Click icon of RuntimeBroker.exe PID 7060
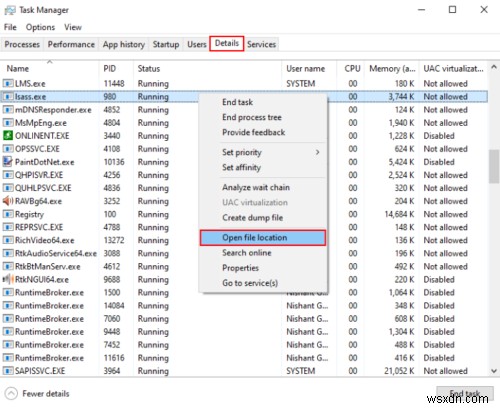The image size is (500, 409). click(x=8, y=319)
